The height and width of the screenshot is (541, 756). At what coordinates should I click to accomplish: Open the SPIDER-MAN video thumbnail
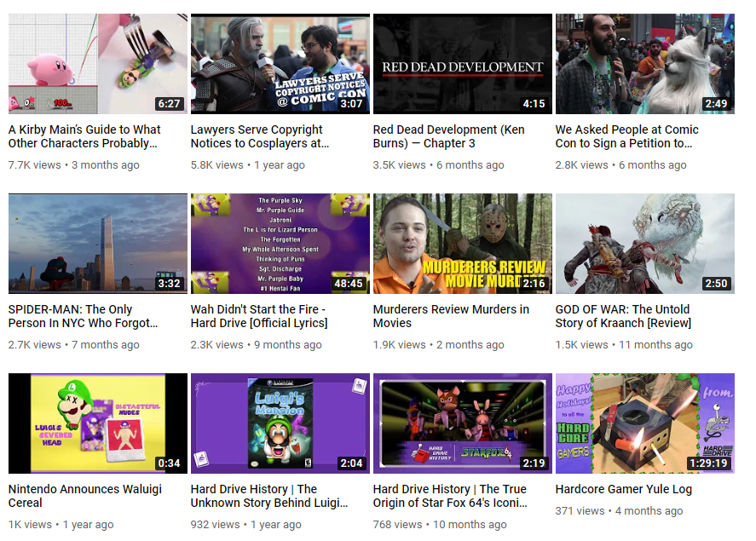98,244
